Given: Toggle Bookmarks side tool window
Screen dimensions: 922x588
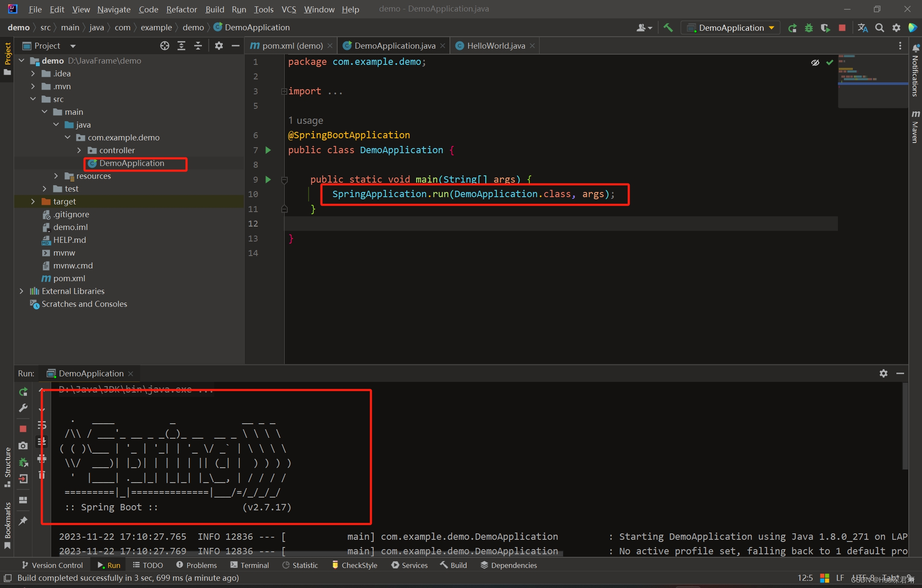Looking at the screenshot, I should pos(7,525).
